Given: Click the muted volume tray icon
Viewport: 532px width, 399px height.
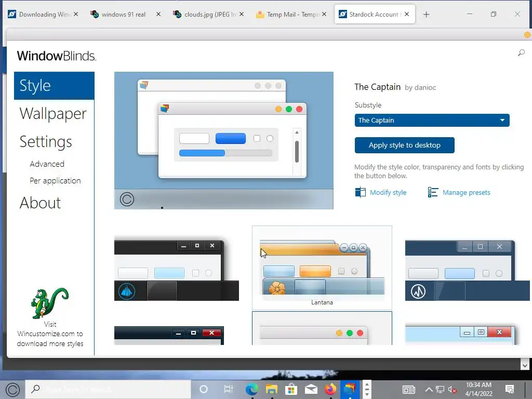Looking at the screenshot, I should [x=453, y=390].
